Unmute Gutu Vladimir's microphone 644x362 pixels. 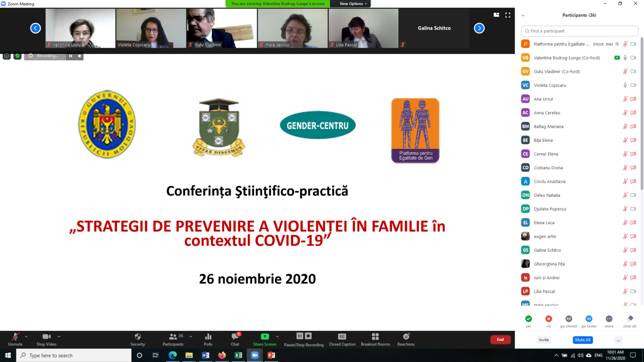coord(625,72)
